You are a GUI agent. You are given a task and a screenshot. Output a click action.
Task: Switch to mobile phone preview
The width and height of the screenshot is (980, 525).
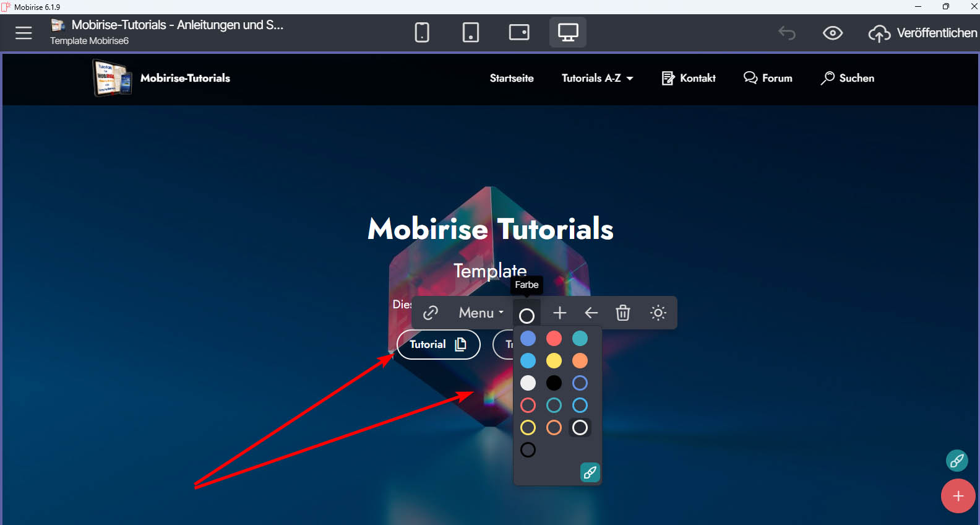pyautogui.click(x=422, y=32)
